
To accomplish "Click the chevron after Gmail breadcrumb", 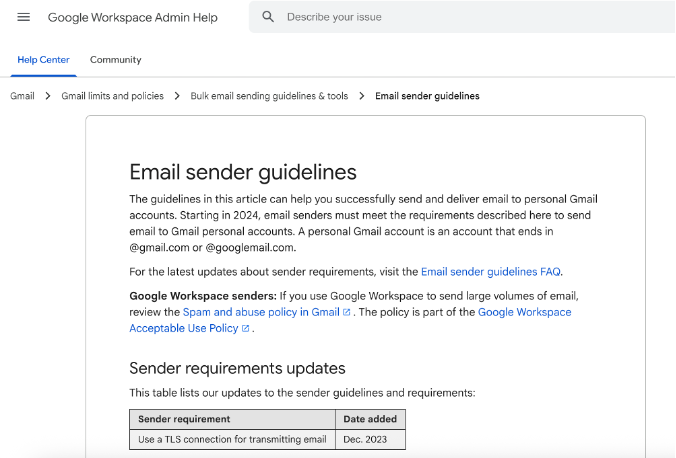I will [x=48, y=96].
